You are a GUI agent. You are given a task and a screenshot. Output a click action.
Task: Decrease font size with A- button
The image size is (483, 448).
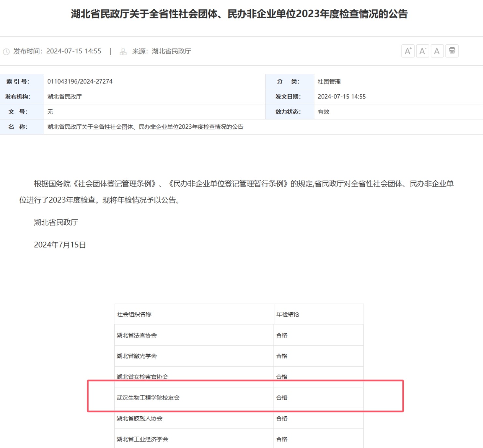point(422,51)
